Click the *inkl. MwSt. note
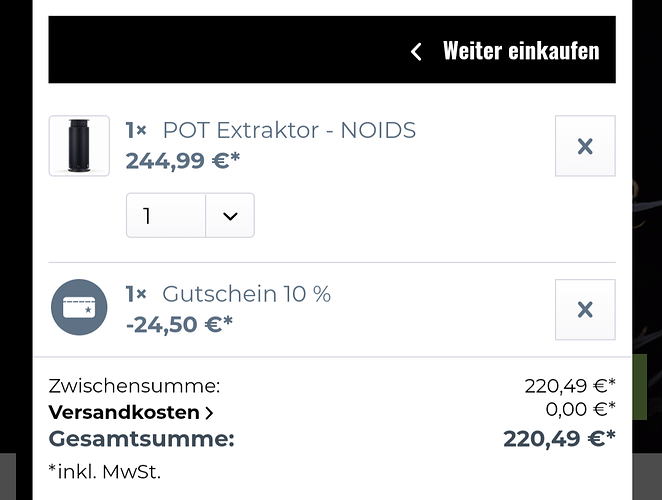 (104, 470)
